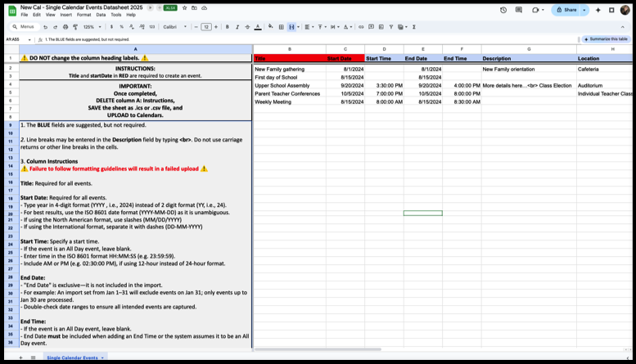Undo the last action
The height and width of the screenshot is (364, 636).
coord(45,27)
